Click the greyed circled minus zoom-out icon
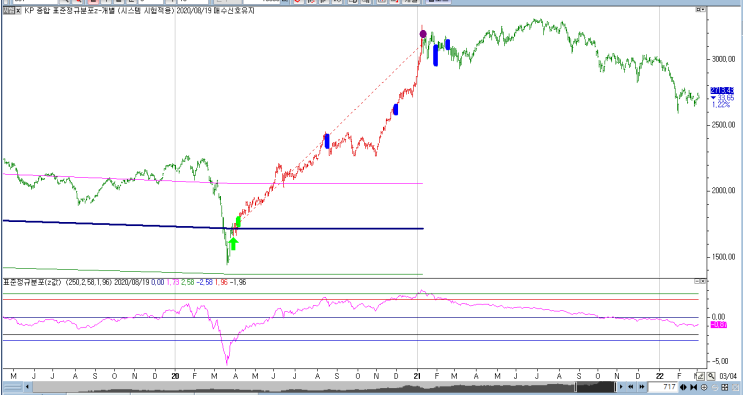The image size is (743, 395). 715,387
